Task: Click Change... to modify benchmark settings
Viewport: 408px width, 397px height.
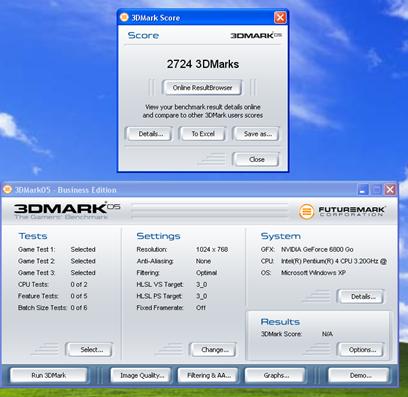Action: (214, 350)
